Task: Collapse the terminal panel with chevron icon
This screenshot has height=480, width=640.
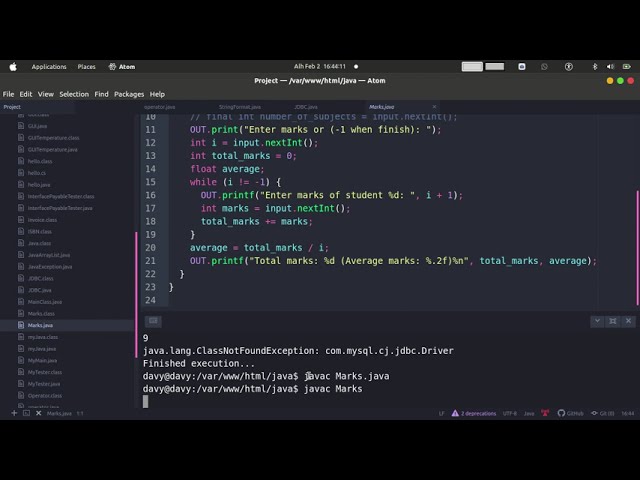Action: click(x=597, y=321)
